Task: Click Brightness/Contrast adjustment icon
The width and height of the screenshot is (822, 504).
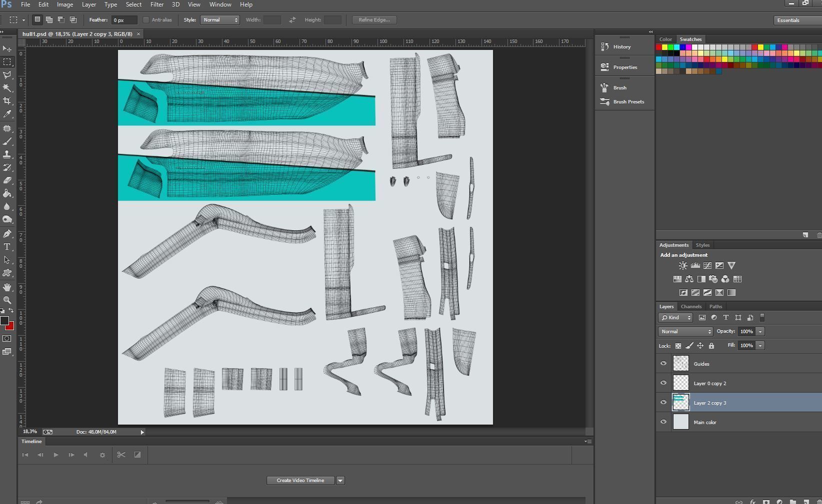Action: click(x=683, y=266)
